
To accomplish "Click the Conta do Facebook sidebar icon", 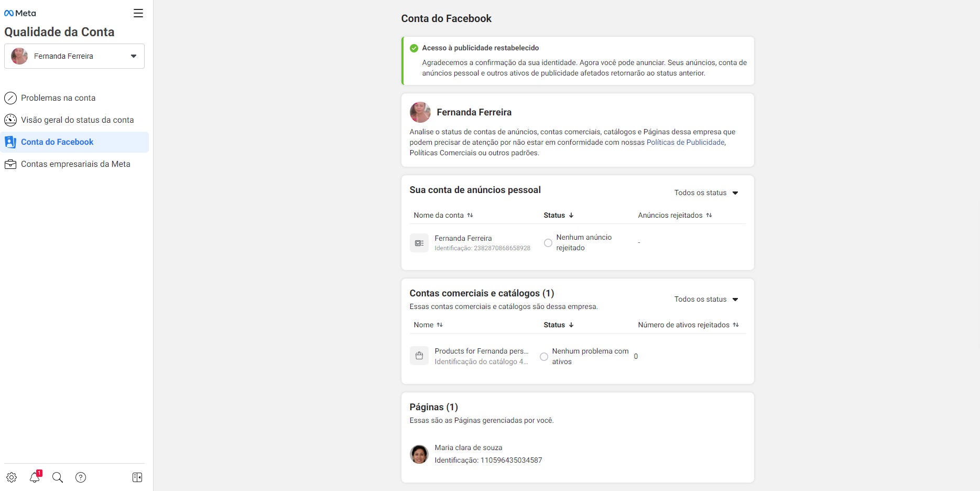I will click(10, 142).
